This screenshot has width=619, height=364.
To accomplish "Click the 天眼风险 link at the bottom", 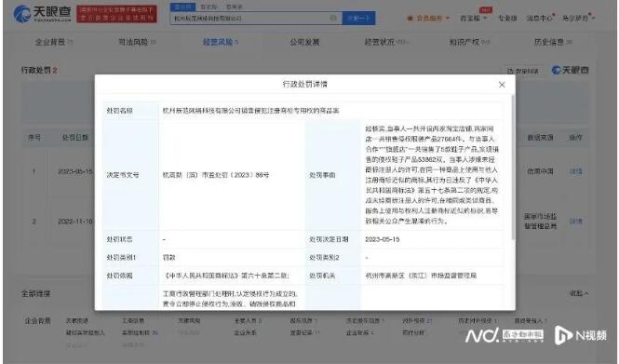I will click(x=189, y=321).
